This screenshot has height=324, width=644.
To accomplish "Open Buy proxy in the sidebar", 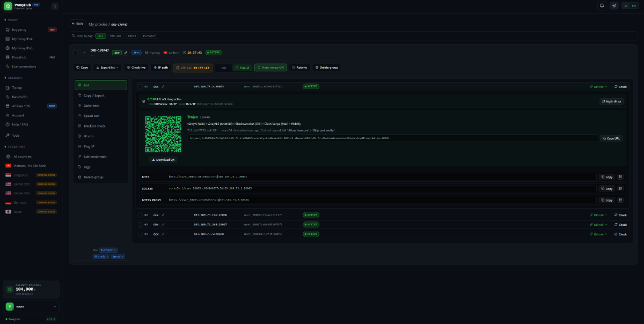I will 31,30.
